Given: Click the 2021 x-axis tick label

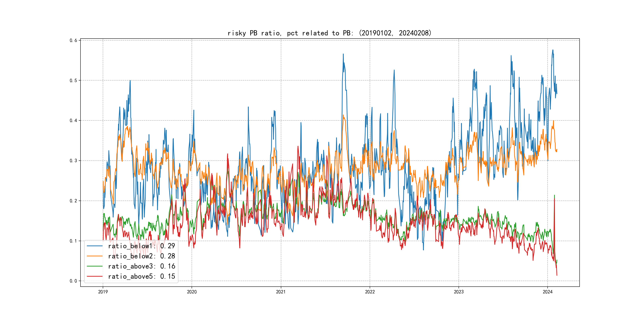Looking at the screenshot, I should click(x=281, y=292).
